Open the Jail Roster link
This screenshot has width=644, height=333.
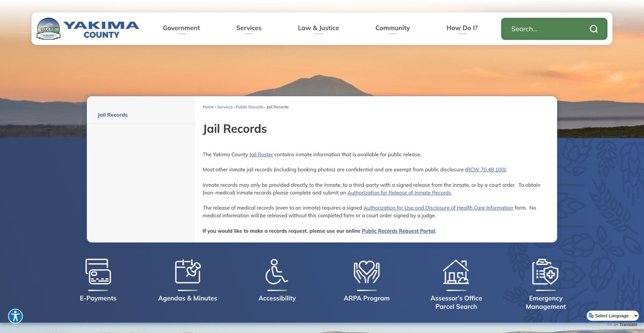click(261, 155)
